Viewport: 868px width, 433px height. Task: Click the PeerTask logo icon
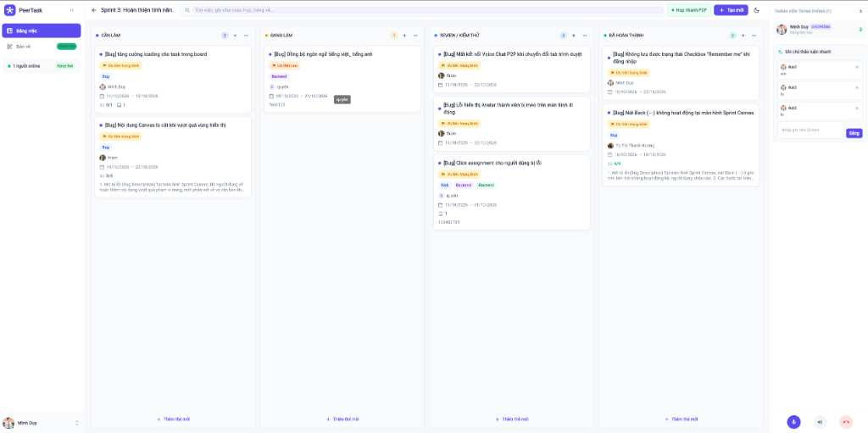pos(10,10)
